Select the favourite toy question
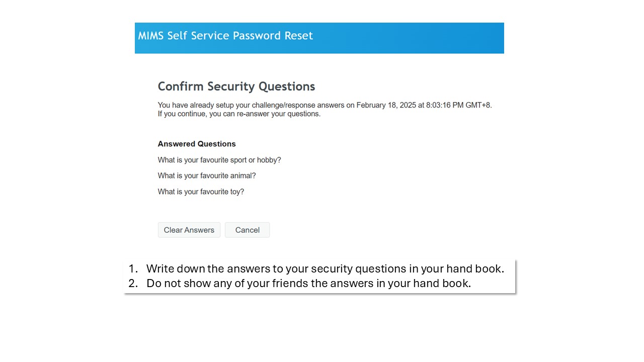 (201, 192)
